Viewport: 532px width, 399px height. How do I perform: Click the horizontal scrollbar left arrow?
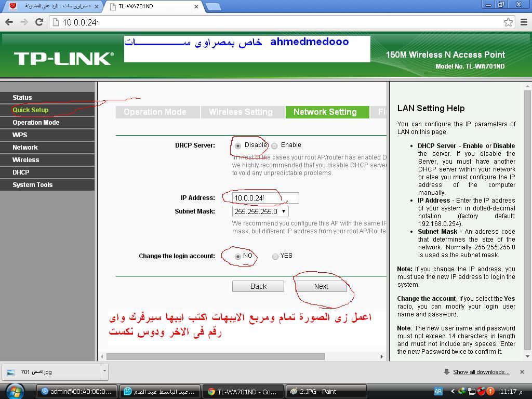[102, 356]
